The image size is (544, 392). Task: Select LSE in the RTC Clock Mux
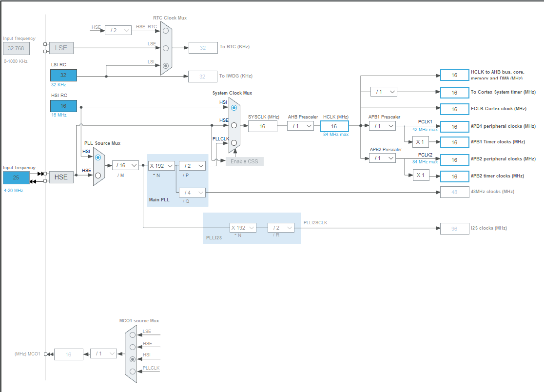click(166, 47)
